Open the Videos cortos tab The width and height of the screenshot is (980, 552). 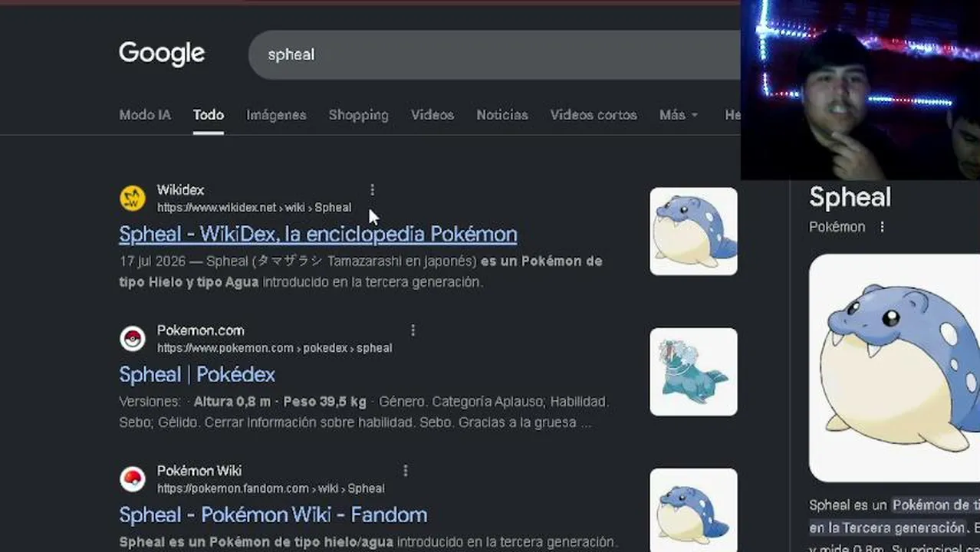(x=594, y=115)
